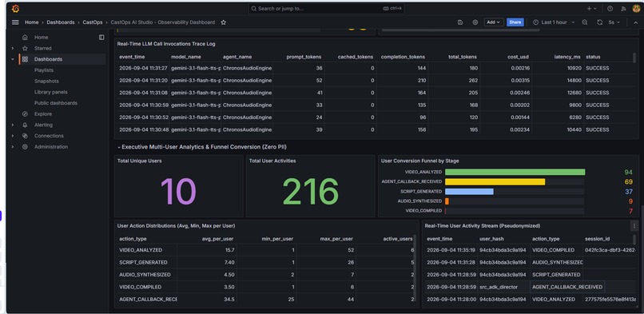The height and width of the screenshot is (314, 644).
Task: Click the VIDEO_COMPILED cell in activity stream
Action: pos(557,250)
